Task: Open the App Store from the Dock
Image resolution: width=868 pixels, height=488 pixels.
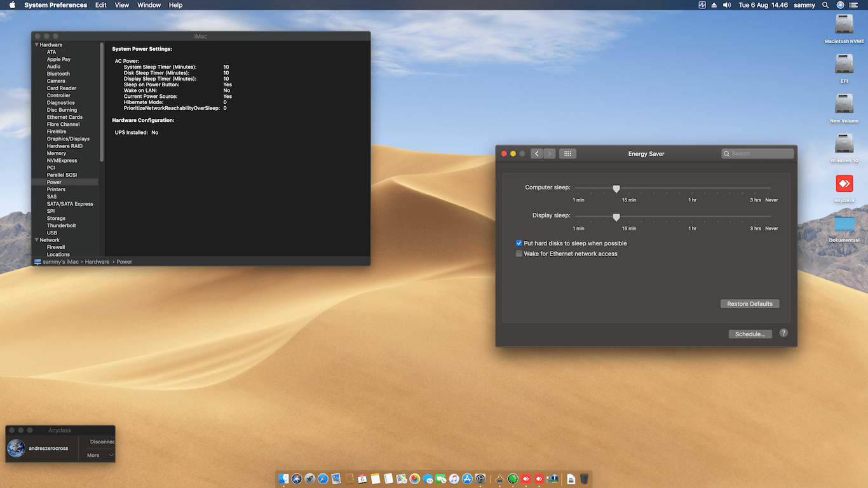Action: point(467,479)
